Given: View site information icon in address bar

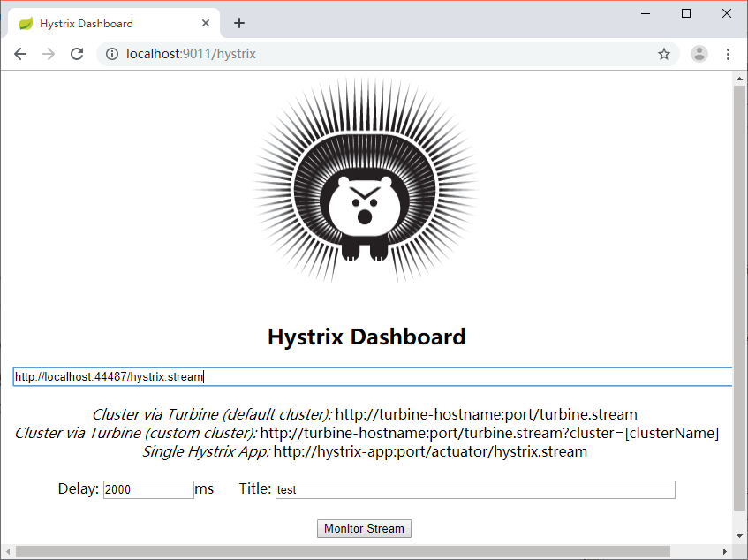Looking at the screenshot, I should pyautogui.click(x=112, y=54).
